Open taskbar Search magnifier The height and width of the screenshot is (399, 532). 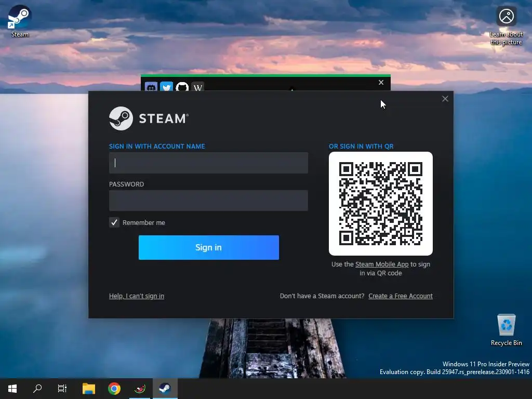coord(37,389)
